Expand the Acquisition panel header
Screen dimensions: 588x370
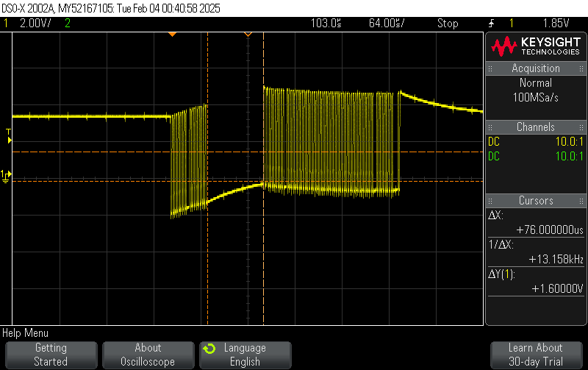[536, 68]
